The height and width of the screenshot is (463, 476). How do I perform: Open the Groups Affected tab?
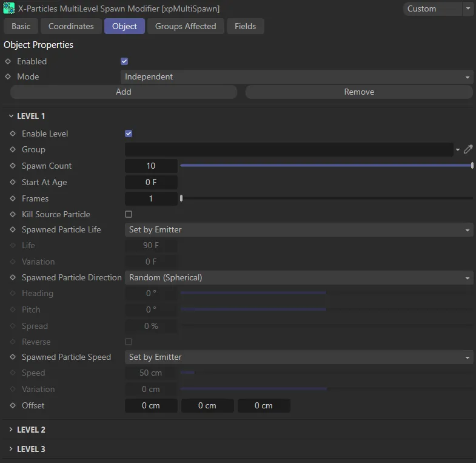[x=186, y=26]
